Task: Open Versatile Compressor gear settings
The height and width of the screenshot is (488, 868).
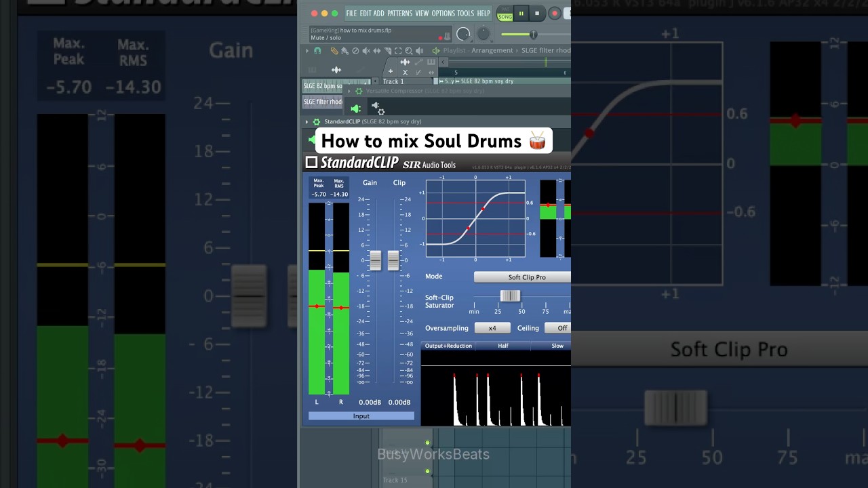Action: pyautogui.click(x=359, y=91)
